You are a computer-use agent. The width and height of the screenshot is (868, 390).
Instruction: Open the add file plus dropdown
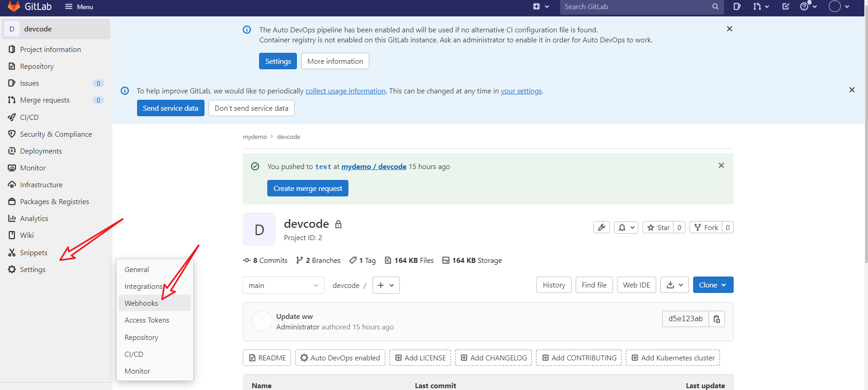[x=386, y=285]
